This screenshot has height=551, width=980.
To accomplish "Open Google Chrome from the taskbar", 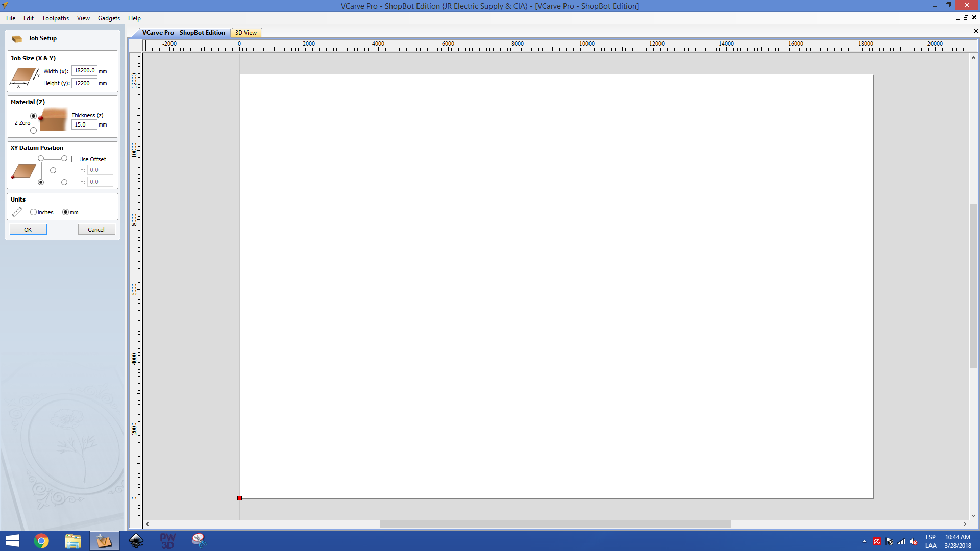I will [x=41, y=541].
